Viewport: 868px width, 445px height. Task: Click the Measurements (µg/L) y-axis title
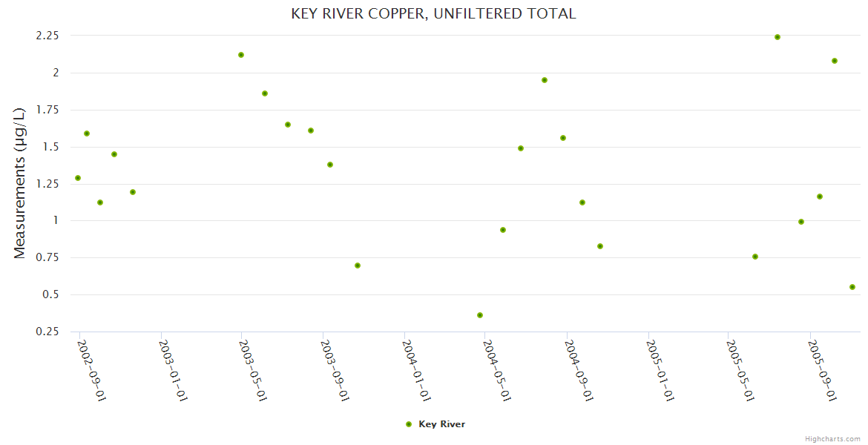[x=20, y=182]
